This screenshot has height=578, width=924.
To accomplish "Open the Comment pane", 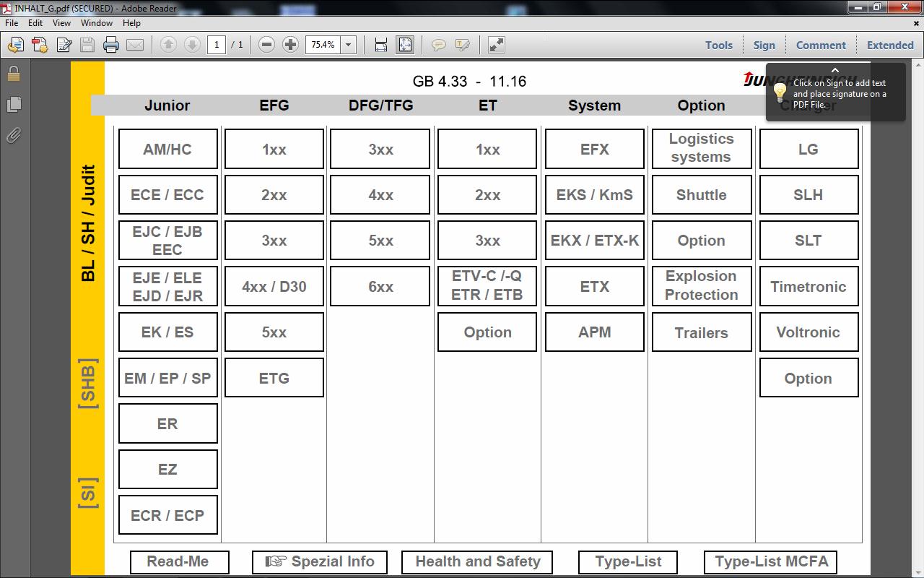I will point(821,45).
